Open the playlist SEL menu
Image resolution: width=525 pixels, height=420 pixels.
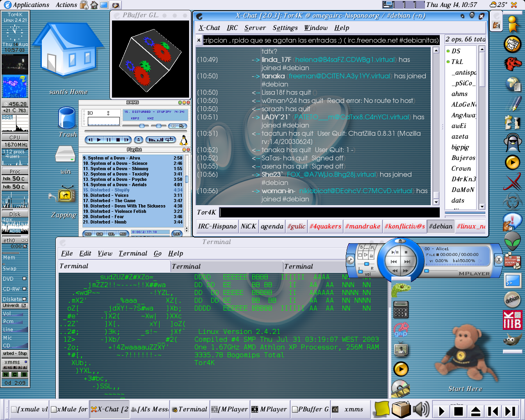(x=111, y=234)
